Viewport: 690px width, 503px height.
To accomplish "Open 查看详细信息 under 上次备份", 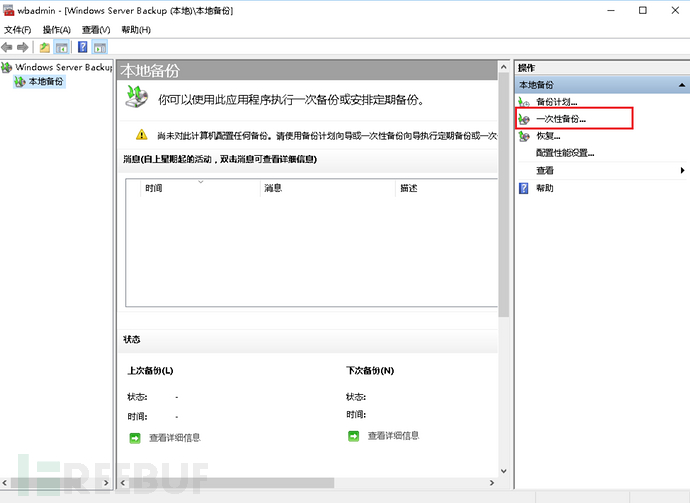I will [175, 438].
